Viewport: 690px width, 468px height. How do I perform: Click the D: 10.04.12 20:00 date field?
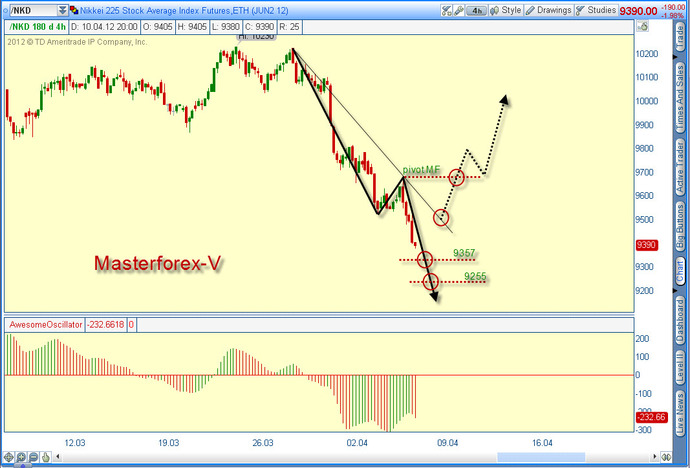(x=104, y=27)
